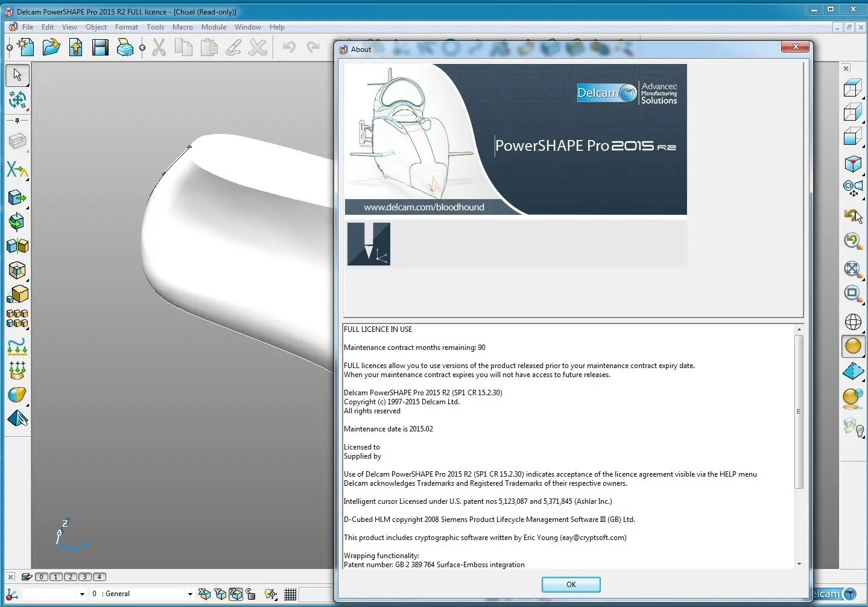Toggle level 2 button
The width and height of the screenshot is (868, 607).
[71, 577]
